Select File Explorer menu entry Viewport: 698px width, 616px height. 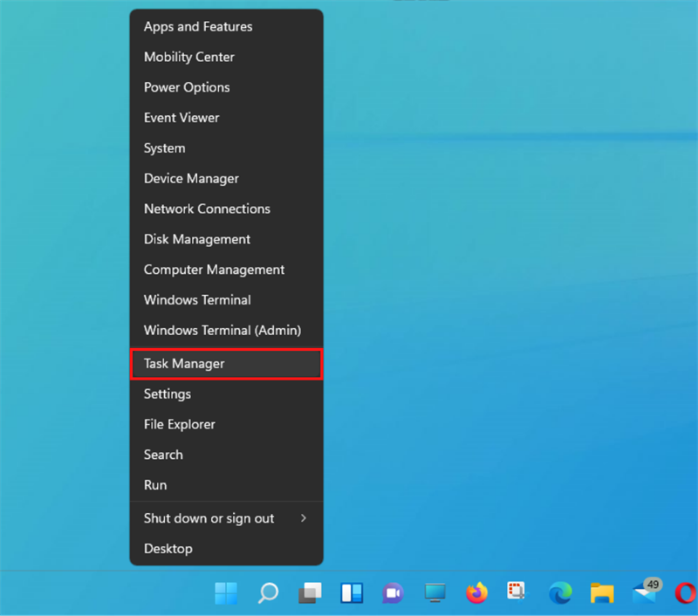pyautogui.click(x=226, y=424)
